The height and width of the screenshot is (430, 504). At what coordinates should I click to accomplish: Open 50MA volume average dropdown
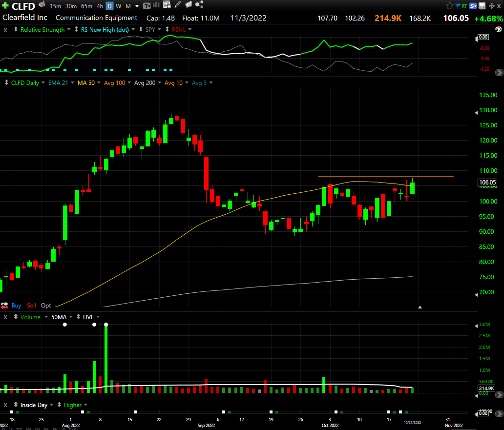[x=71, y=317]
